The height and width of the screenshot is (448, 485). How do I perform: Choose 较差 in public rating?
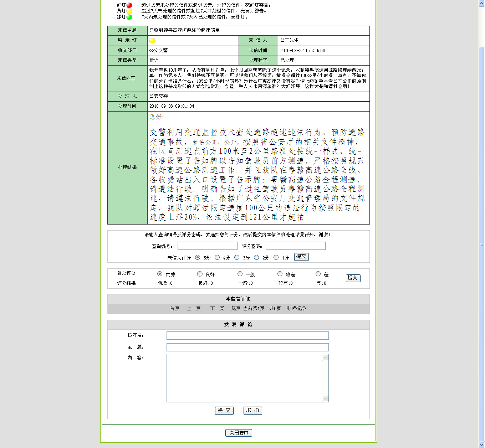[280, 274]
